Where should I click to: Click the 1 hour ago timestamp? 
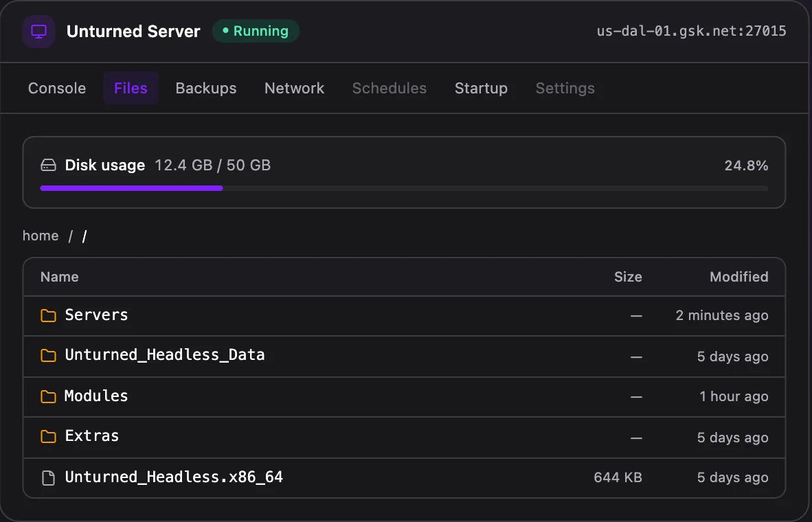coord(734,397)
